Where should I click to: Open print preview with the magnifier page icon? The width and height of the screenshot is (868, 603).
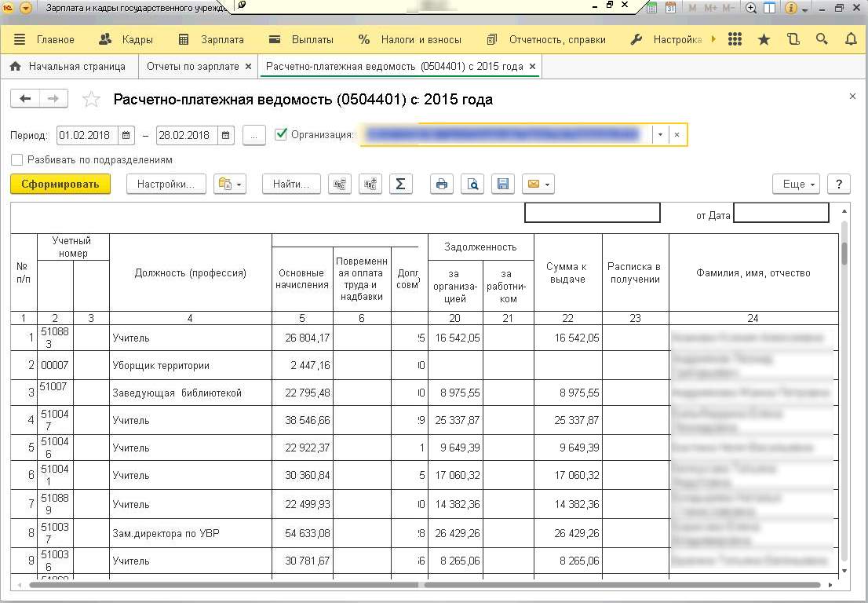[472, 184]
